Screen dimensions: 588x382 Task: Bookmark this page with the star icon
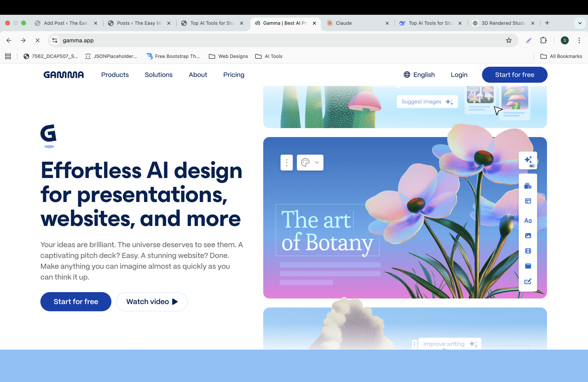click(x=509, y=40)
